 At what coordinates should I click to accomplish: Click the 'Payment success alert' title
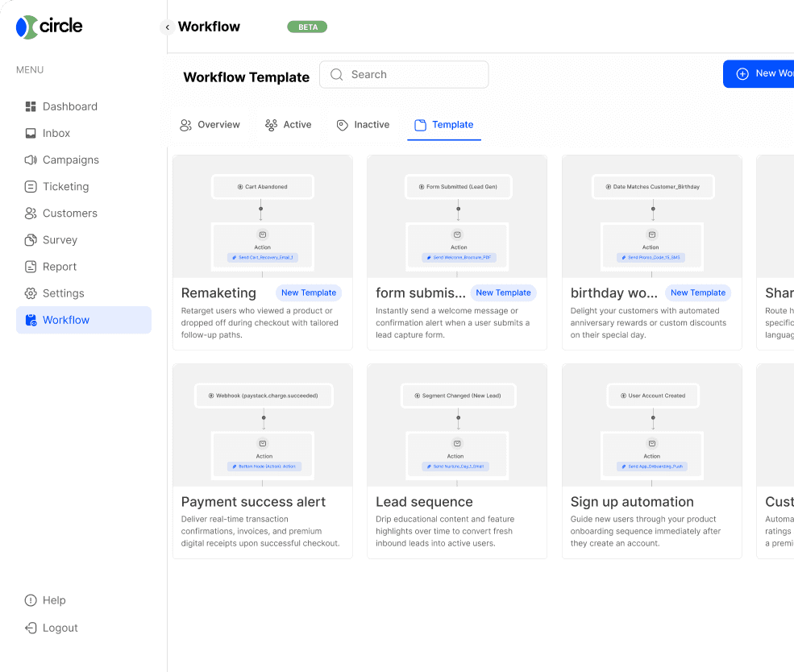(x=253, y=502)
